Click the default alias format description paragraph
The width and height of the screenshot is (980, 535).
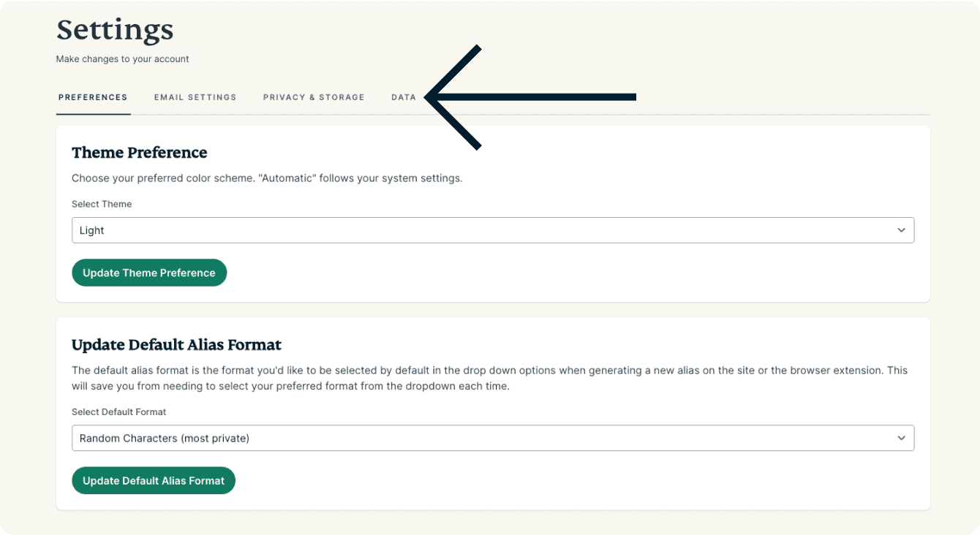pos(489,378)
